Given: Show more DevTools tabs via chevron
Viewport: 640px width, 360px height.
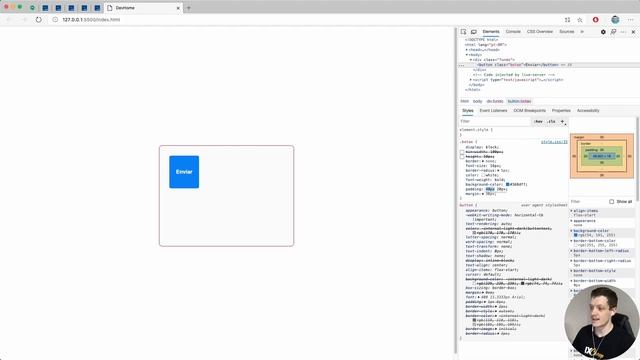Looking at the screenshot, I should pos(582,32).
